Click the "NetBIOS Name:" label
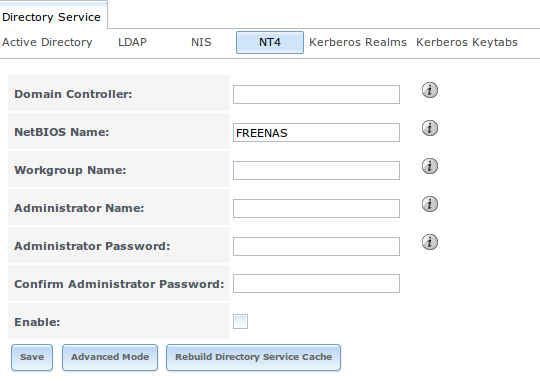540x392 pixels. (62, 132)
